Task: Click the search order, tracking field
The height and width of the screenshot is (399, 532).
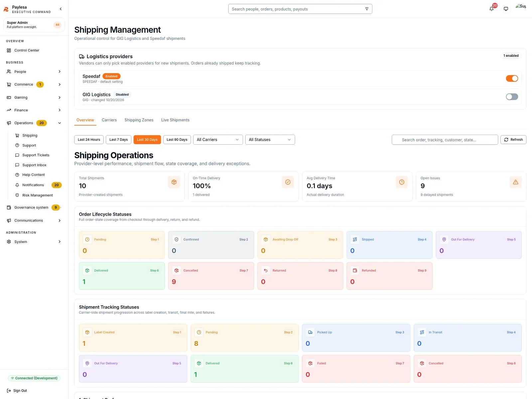Action: click(445, 140)
